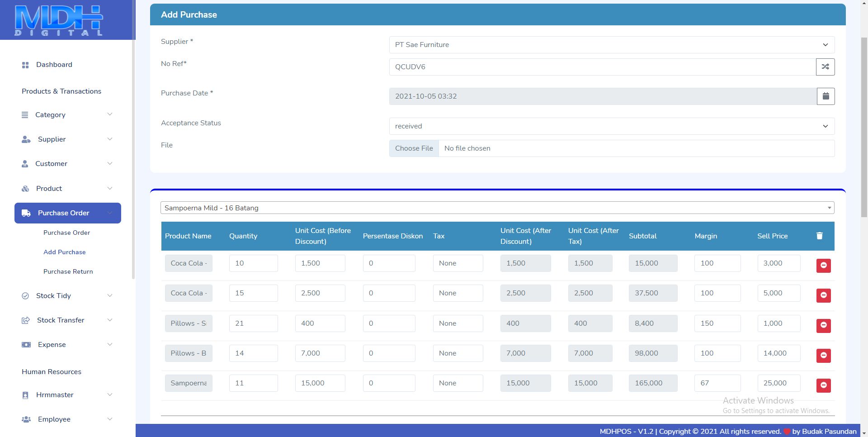868x437 pixels.
Task: Delete the Sampoerna row with red button
Action: [x=823, y=385]
